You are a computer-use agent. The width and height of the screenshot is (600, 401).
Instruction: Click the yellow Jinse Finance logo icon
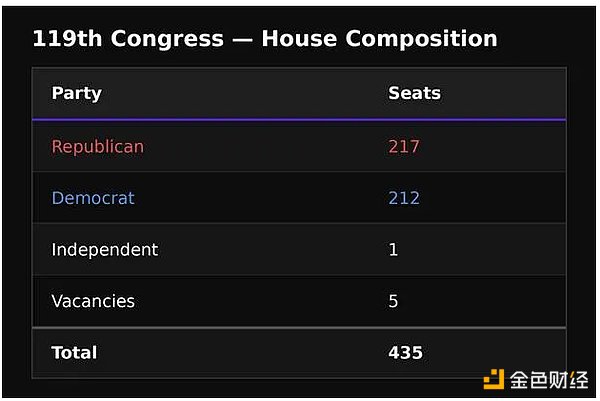pos(494,379)
